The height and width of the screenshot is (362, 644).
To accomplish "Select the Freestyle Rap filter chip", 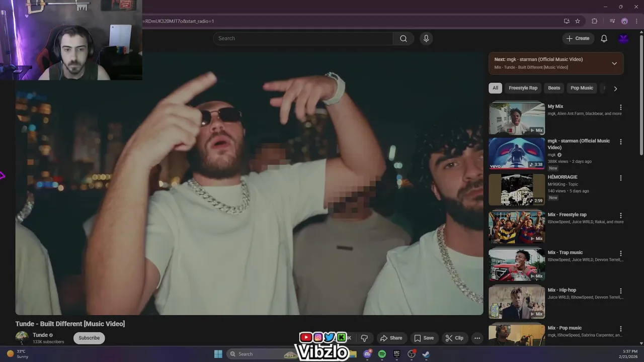I will (523, 88).
